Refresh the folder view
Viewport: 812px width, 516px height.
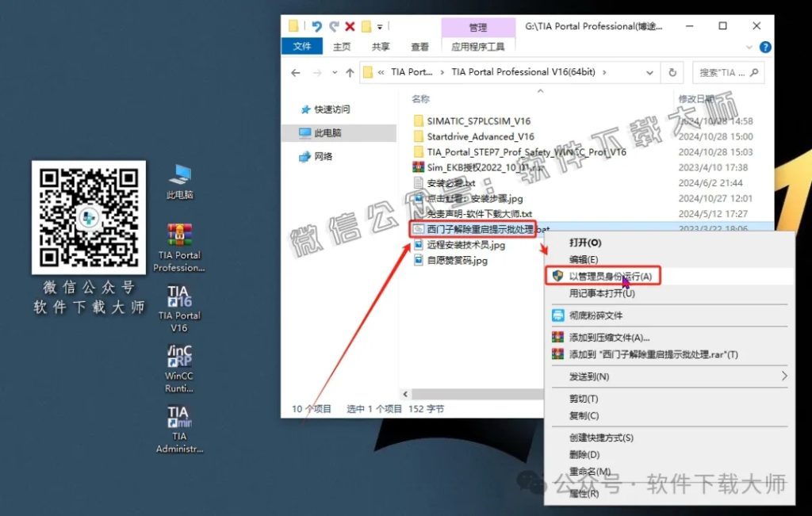[x=672, y=72]
